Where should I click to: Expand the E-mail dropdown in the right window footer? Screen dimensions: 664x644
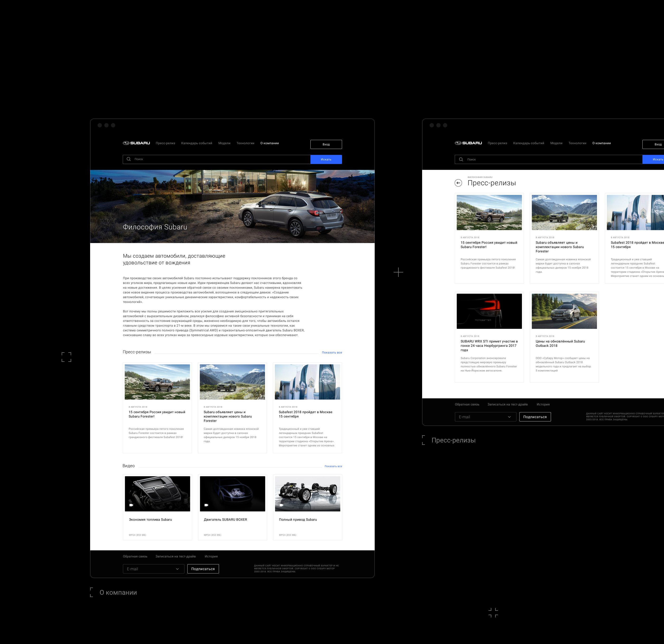tap(509, 417)
